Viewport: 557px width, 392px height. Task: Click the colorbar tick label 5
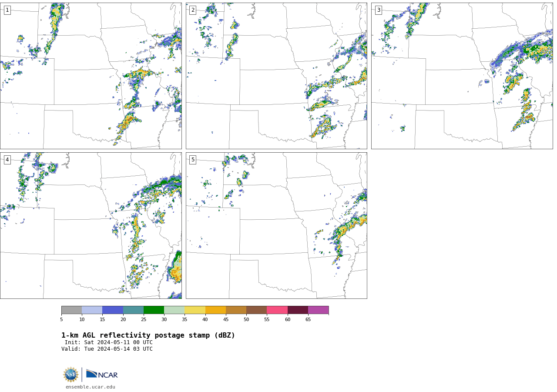pos(61,320)
